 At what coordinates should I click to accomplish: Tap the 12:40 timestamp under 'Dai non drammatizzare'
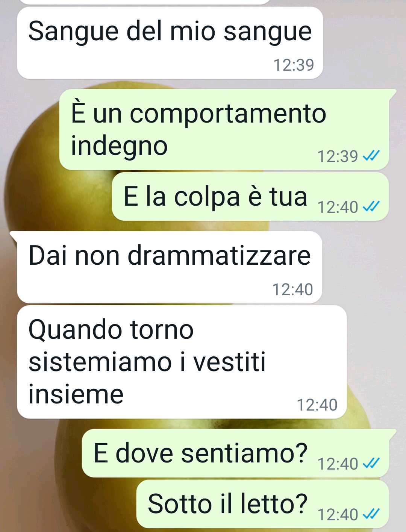[x=292, y=289]
